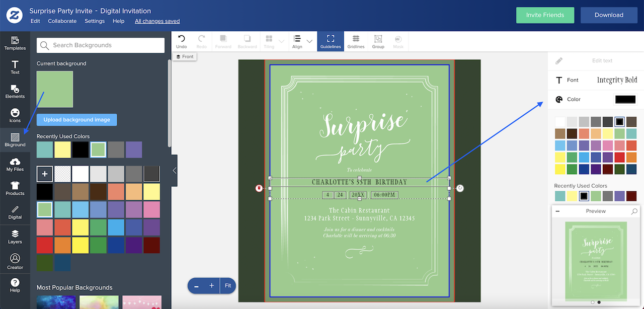This screenshot has width=644, height=309.
Task: Click the Undo toolbar icon
Action: tap(181, 40)
